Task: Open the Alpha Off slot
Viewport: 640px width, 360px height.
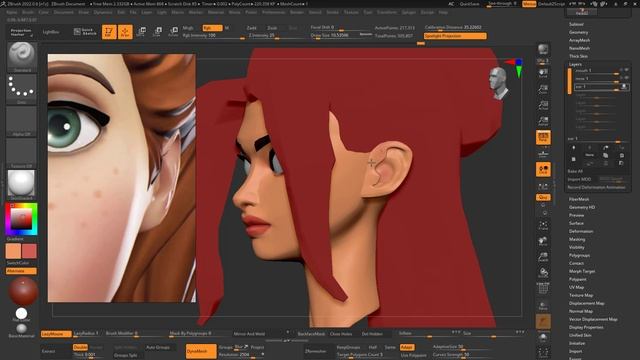Action: (x=22, y=121)
